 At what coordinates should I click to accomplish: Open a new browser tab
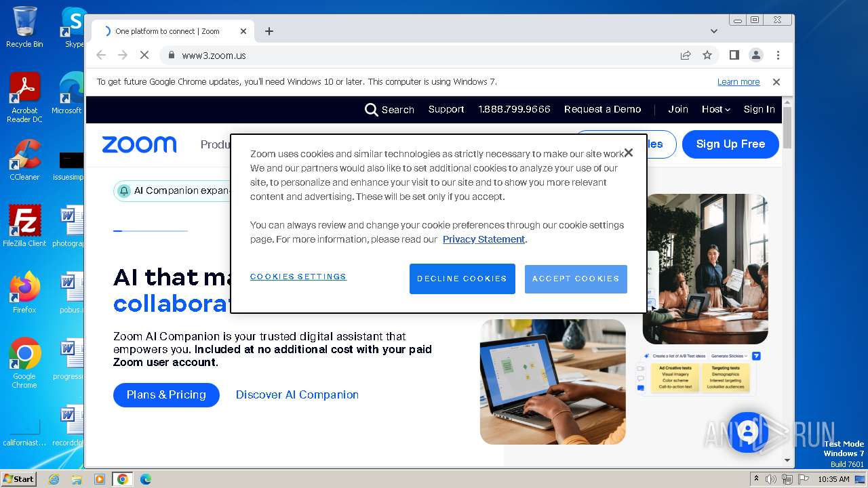(269, 31)
